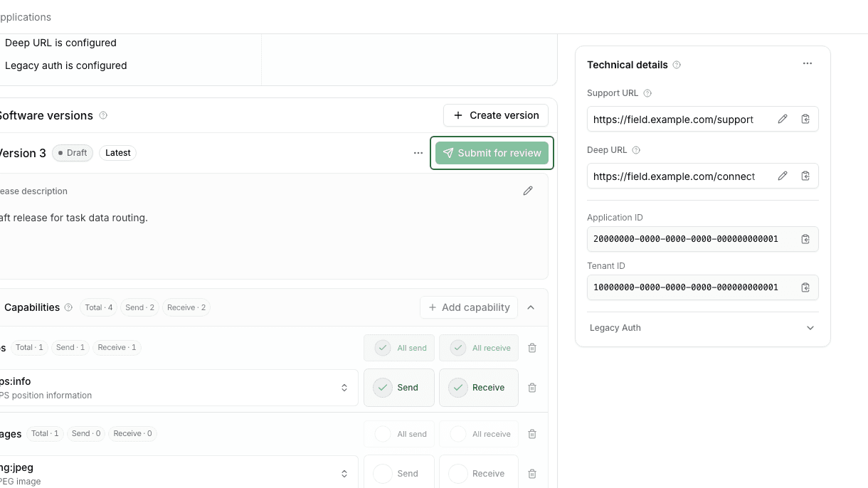Click Submit for review

492,153
